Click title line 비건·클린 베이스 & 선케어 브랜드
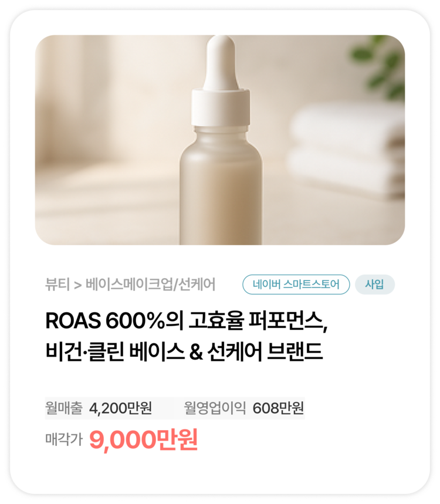This screenshot has width=440, height=504. point(184,351)
